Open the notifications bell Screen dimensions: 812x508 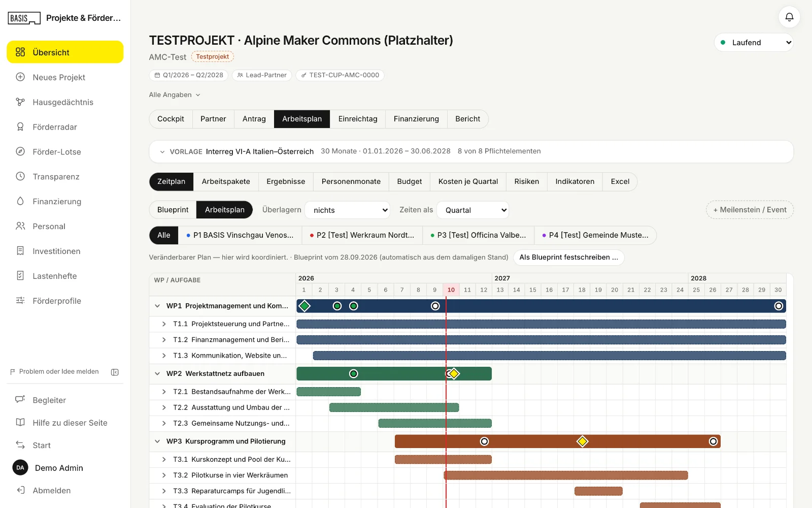(x=789, y=17)
